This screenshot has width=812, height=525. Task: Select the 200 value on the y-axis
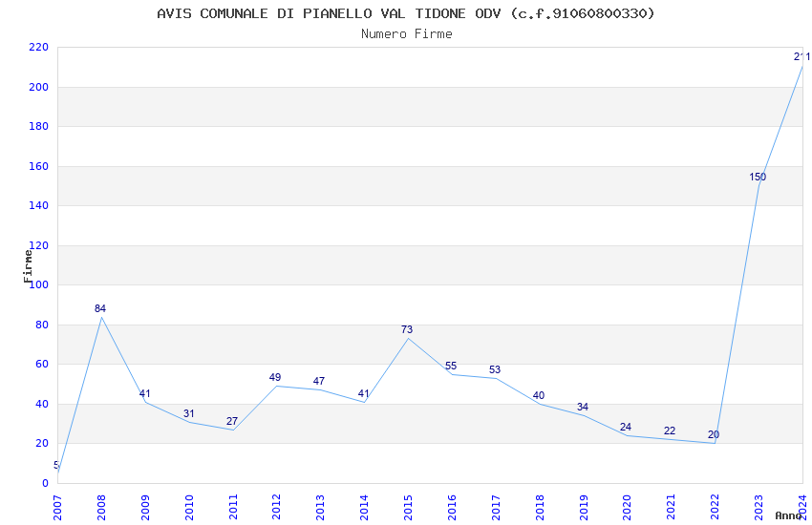[x=39, y=87]
